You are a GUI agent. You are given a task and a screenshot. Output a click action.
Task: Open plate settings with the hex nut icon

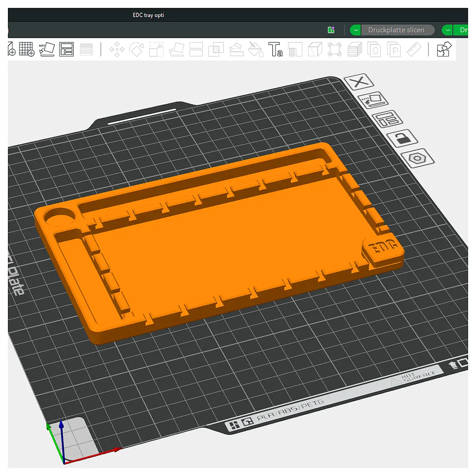coord(418,158)
